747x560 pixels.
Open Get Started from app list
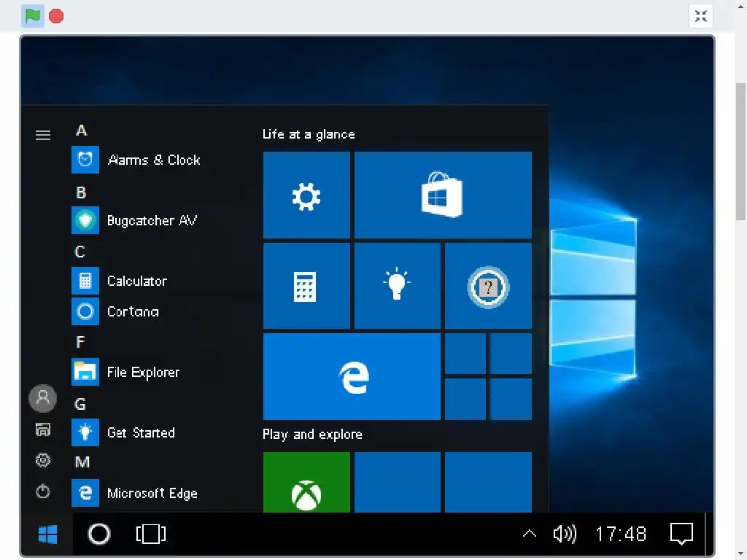(123, 432)
